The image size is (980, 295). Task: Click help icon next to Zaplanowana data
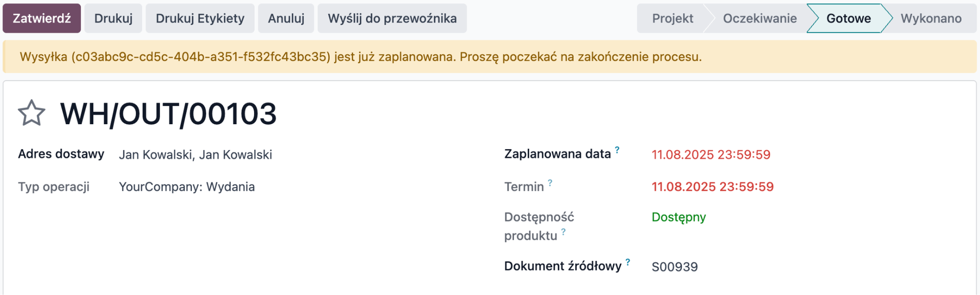[617, 150]
